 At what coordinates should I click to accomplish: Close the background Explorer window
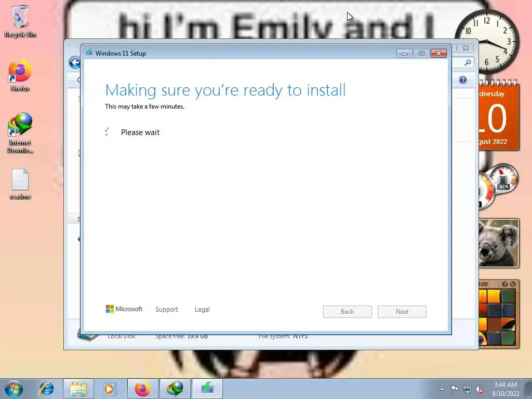pyautogui.click(x=465, y=48)
